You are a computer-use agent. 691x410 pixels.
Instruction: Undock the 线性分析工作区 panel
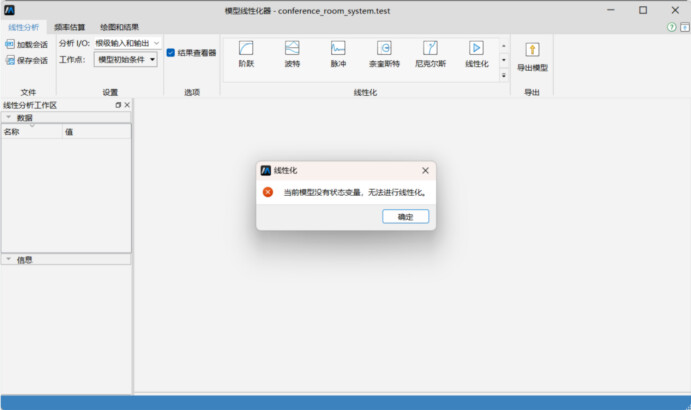(x=118, y=105)
